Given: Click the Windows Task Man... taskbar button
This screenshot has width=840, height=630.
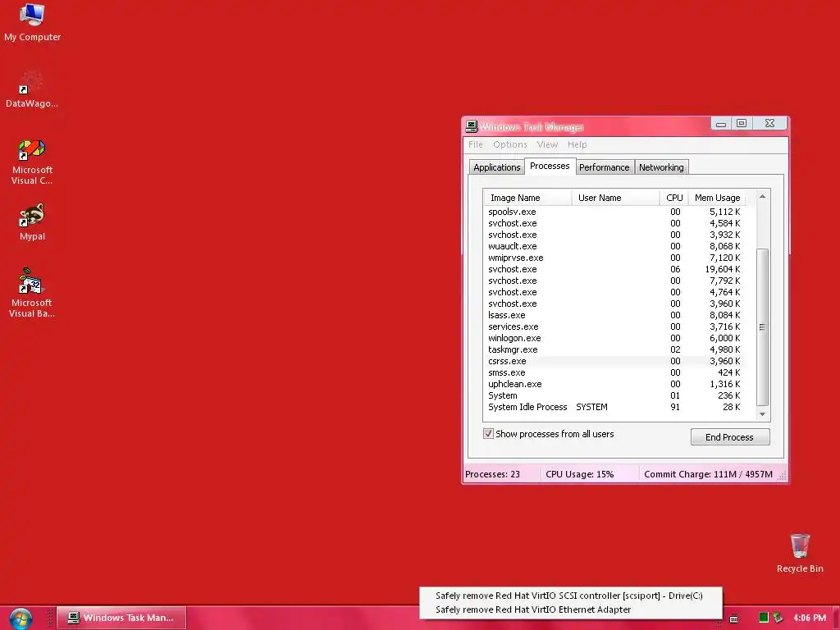Looking at the screenshot, I should click(x=121, y=618).
